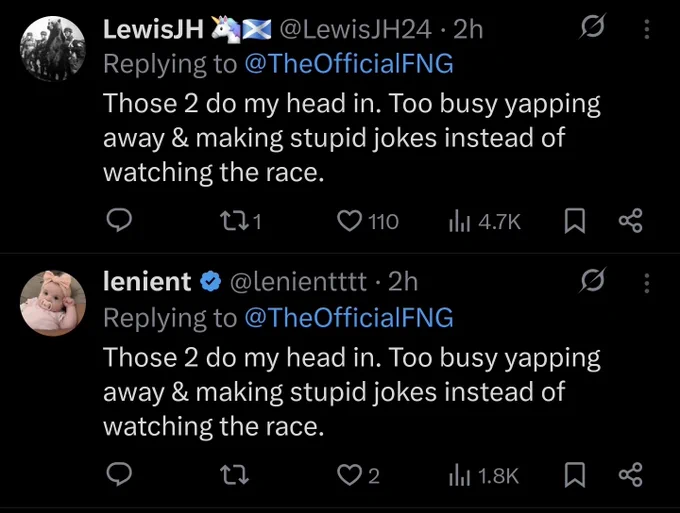Share lenient's tweet
680x513 pixels.
[630, 474]
